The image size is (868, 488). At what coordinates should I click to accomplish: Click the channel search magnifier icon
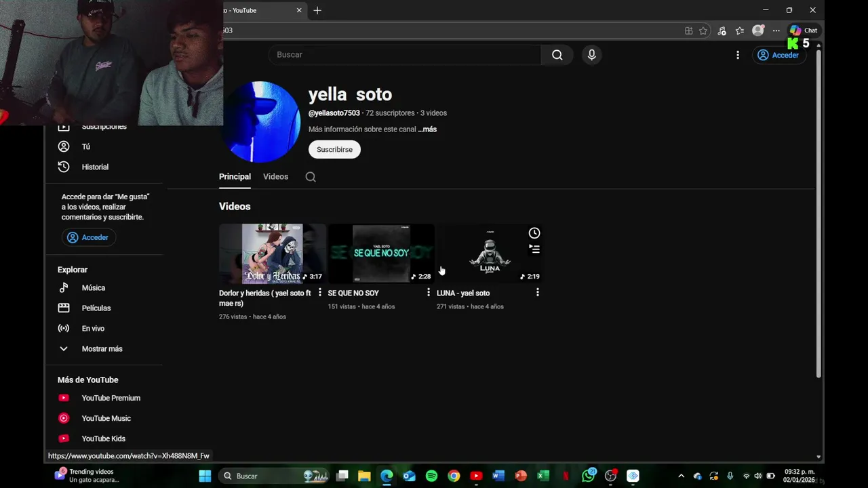tap(311, 177)
